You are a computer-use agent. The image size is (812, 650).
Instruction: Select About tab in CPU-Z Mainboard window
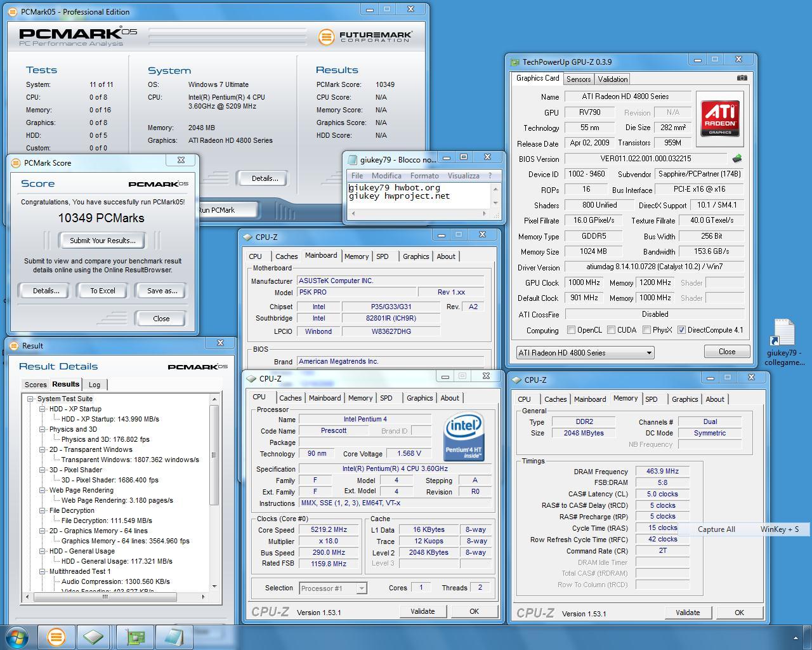[446, 256]
